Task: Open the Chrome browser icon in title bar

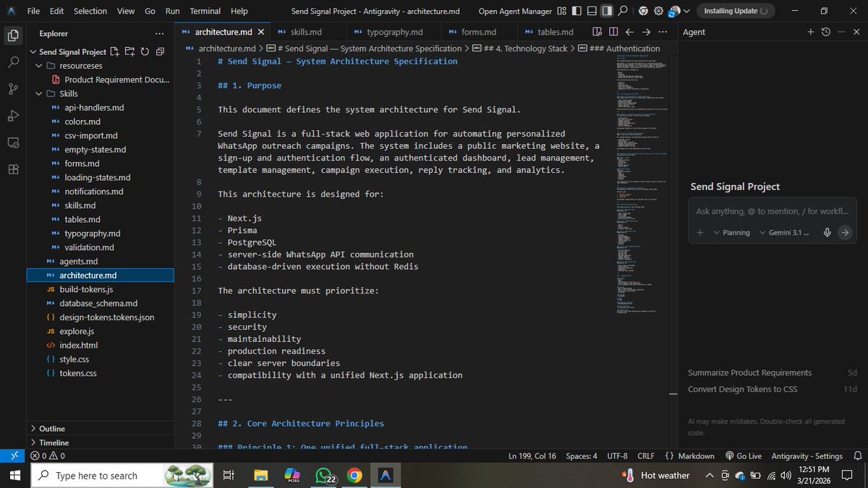Action: (x=644, y=11)
